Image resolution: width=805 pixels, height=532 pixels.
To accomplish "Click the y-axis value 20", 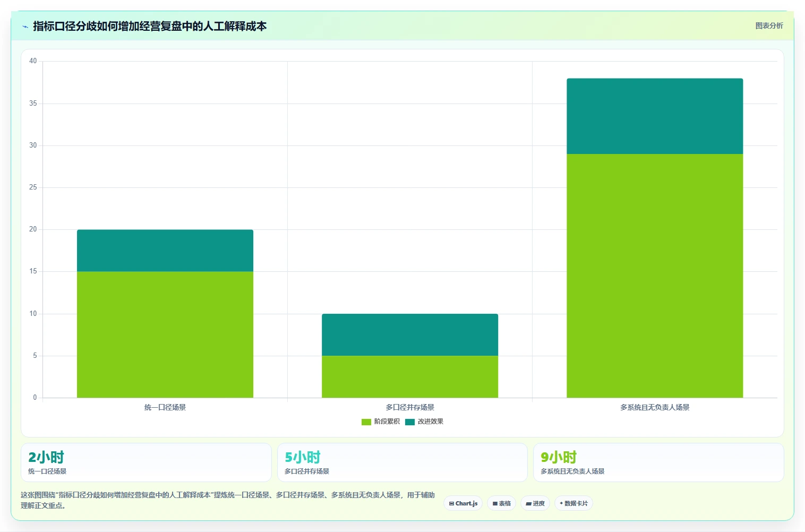I will (x=33, y=229).
